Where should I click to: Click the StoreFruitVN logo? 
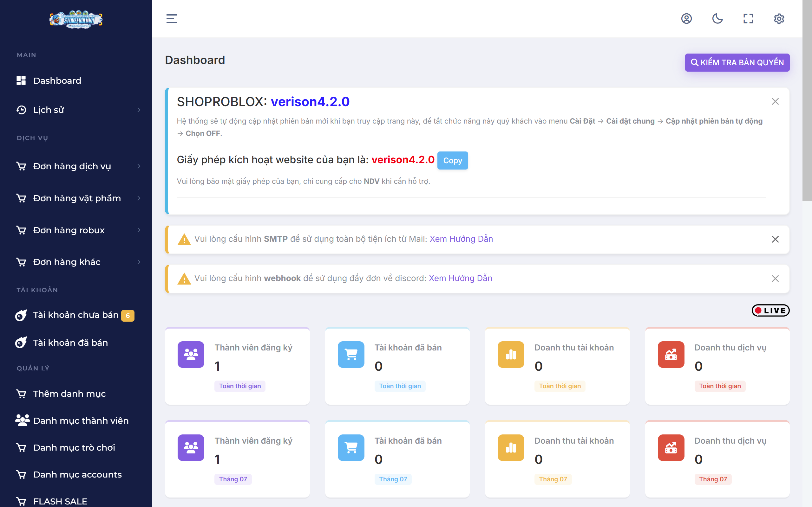coord(76,19)
